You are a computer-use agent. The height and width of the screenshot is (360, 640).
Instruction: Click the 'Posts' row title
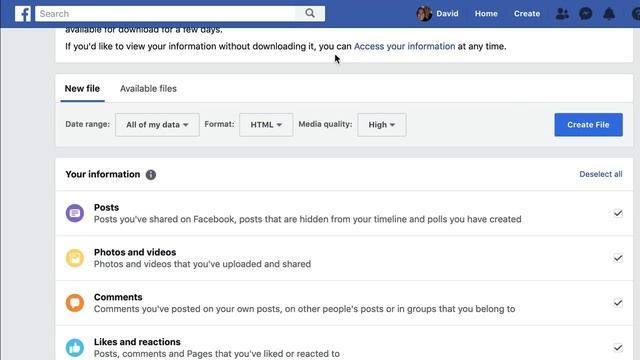[106, 207]
